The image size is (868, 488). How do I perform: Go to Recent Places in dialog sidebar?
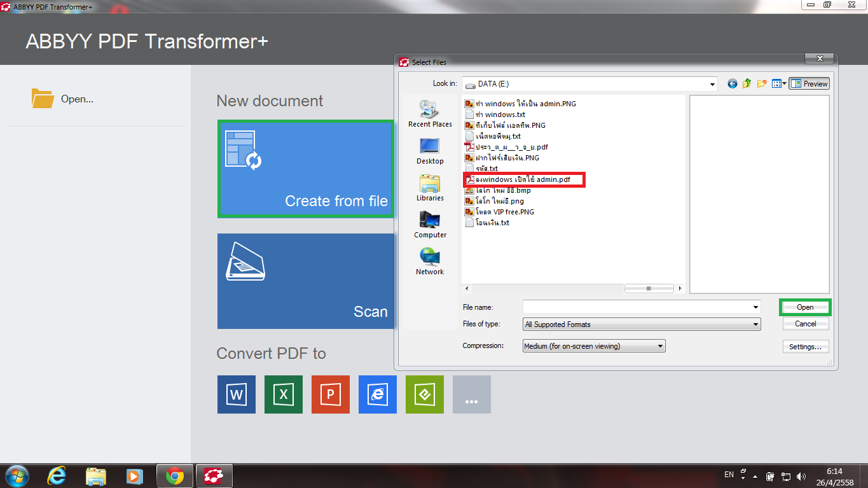(430, 114)
